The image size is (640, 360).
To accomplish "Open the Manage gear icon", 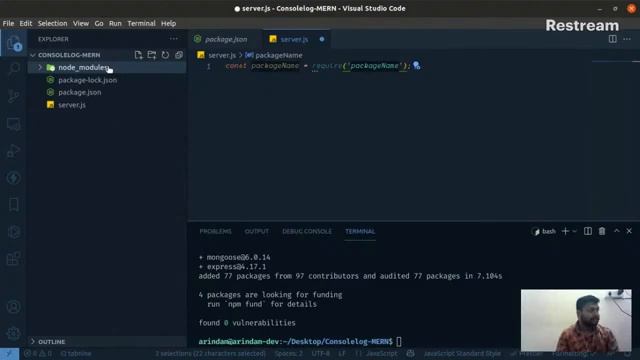I will point(13,333).
